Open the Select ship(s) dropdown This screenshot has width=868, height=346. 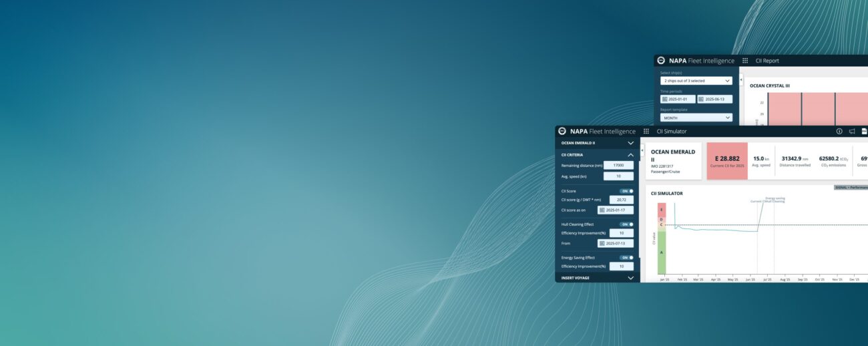pyautogui.click(x=696, y=81)
